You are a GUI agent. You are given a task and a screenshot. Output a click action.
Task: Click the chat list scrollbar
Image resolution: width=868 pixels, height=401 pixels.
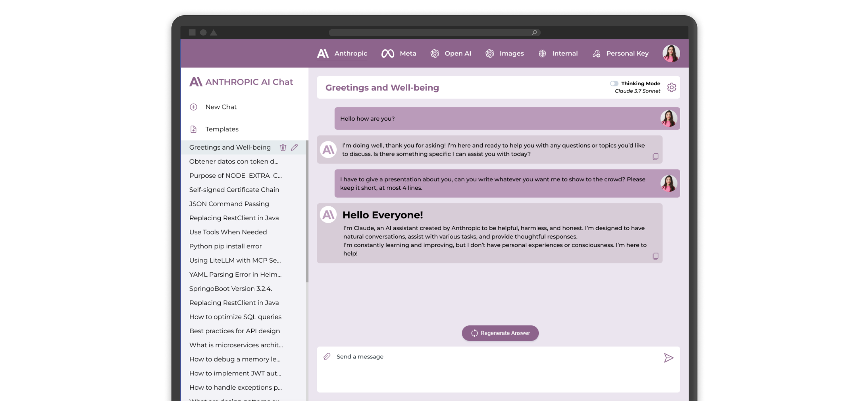point(307,212)
